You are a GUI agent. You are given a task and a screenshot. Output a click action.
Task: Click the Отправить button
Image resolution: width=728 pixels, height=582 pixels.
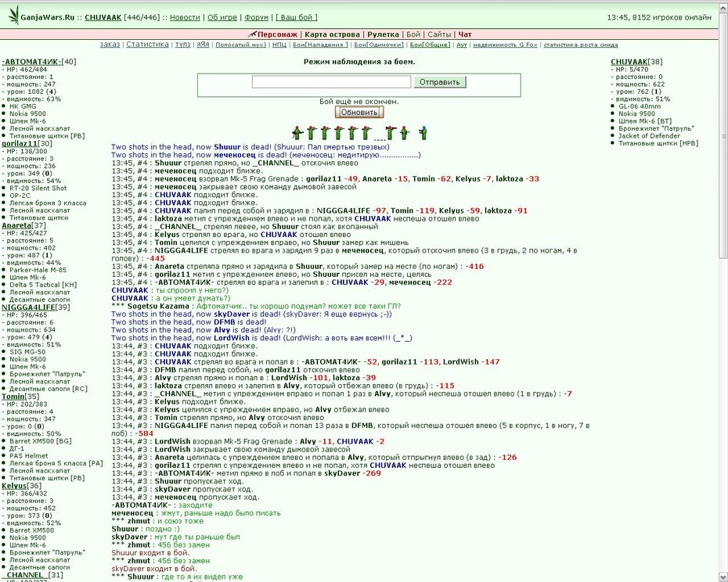coord(440,82)
